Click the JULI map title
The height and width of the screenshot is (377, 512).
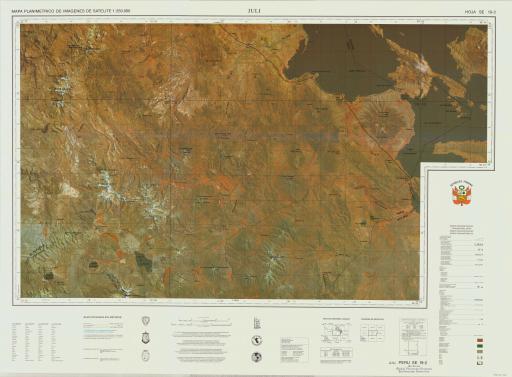[x=254, y=11]
